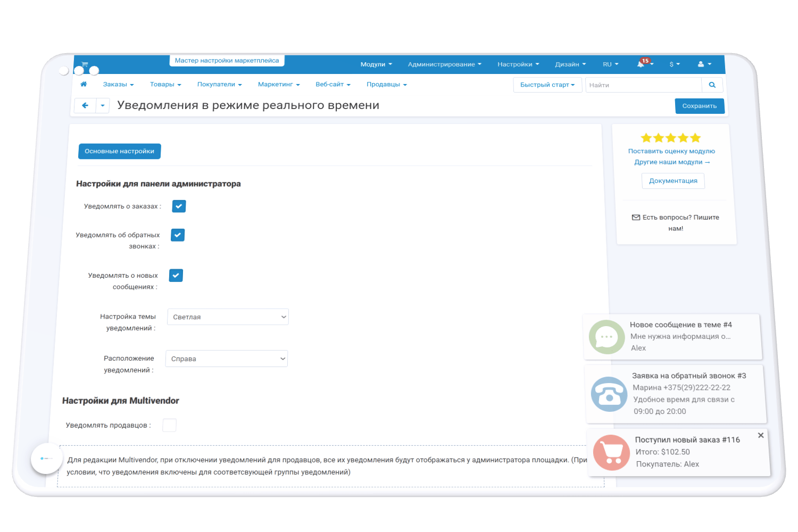Open 'Маркетинг' menu
This screenshot has height=532, width=798.
point(279,85)
